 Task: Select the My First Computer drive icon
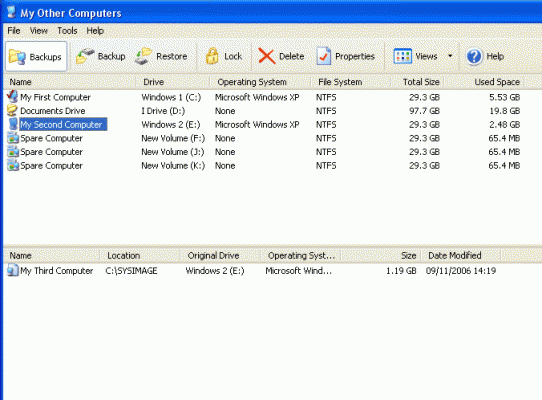click(x=12, y=96)
